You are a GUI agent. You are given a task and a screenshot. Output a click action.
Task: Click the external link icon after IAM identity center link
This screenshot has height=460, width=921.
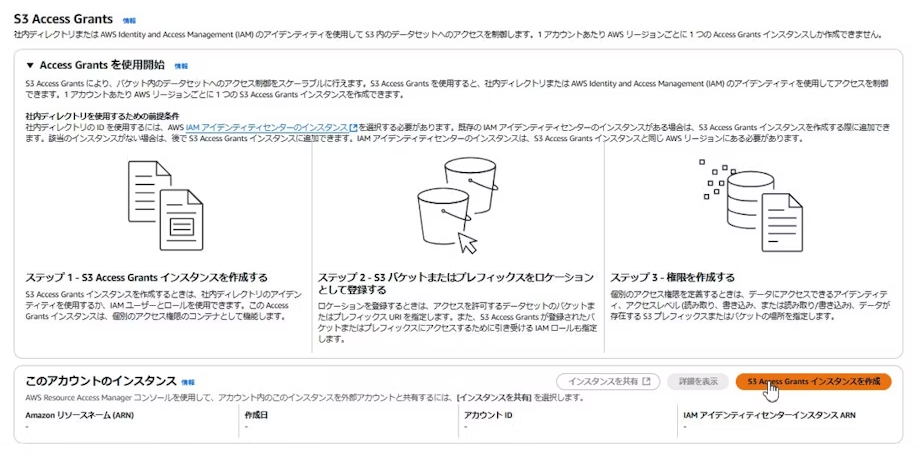[354, 127]
